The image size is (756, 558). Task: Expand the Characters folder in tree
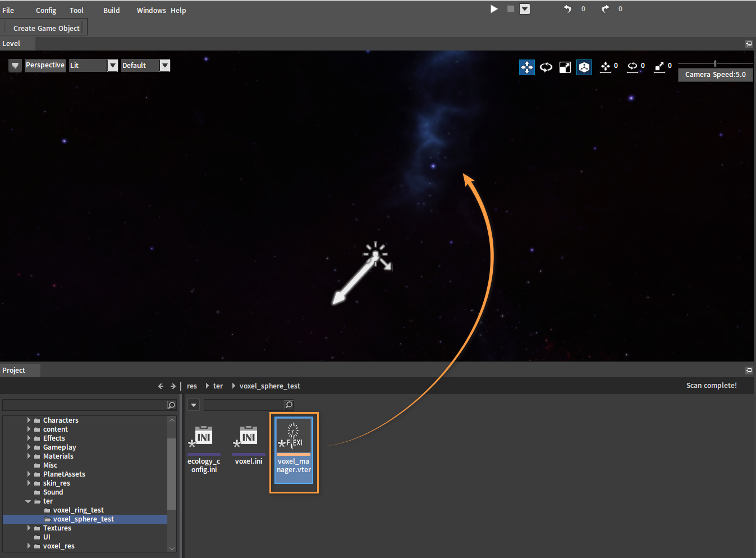point(29,420)
